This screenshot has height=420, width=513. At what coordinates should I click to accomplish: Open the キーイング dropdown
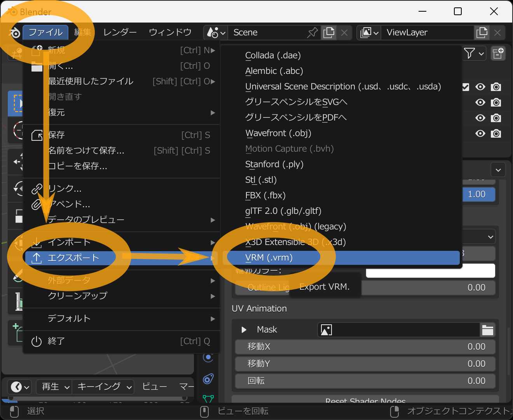(x=103, y=387)
